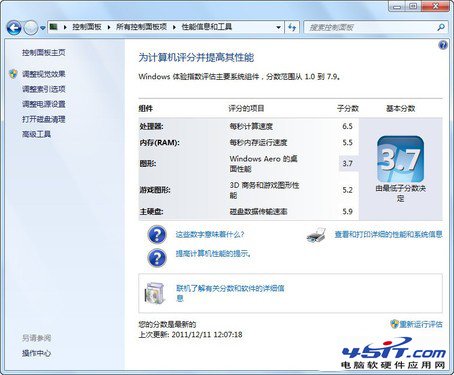Click the 5.5 memory subscore
The image size is (454, 375).
(x=347, y=143)
